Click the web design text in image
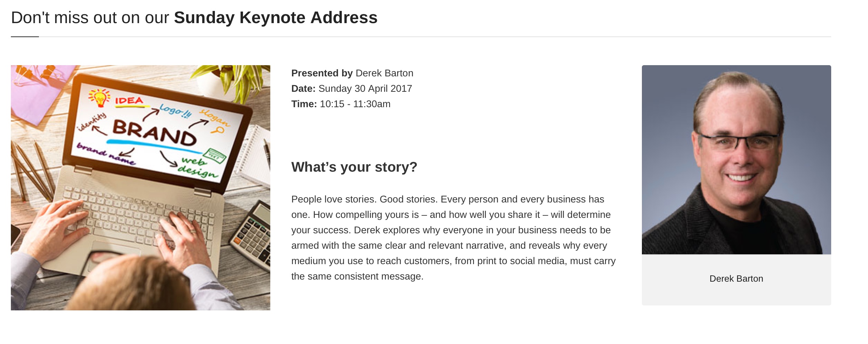The width and height of the screenshot is (868, 344). 197,167
